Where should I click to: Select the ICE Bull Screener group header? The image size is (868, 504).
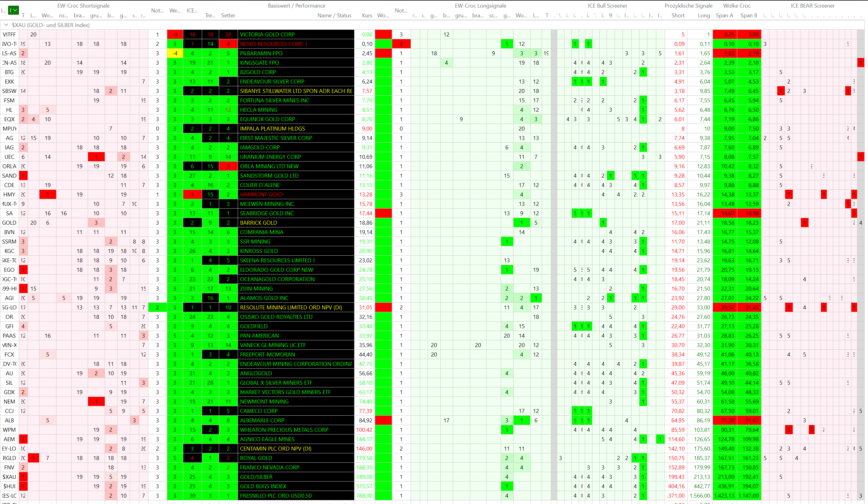607,5
